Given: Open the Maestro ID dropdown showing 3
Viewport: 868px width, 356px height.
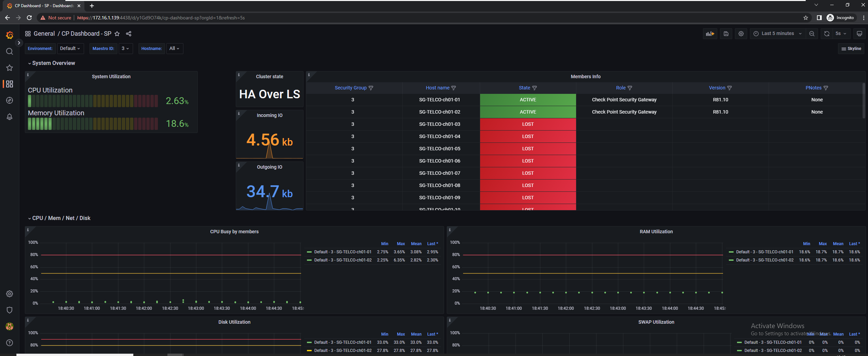Looking at the screenshot, I should [x=126, y=49].
